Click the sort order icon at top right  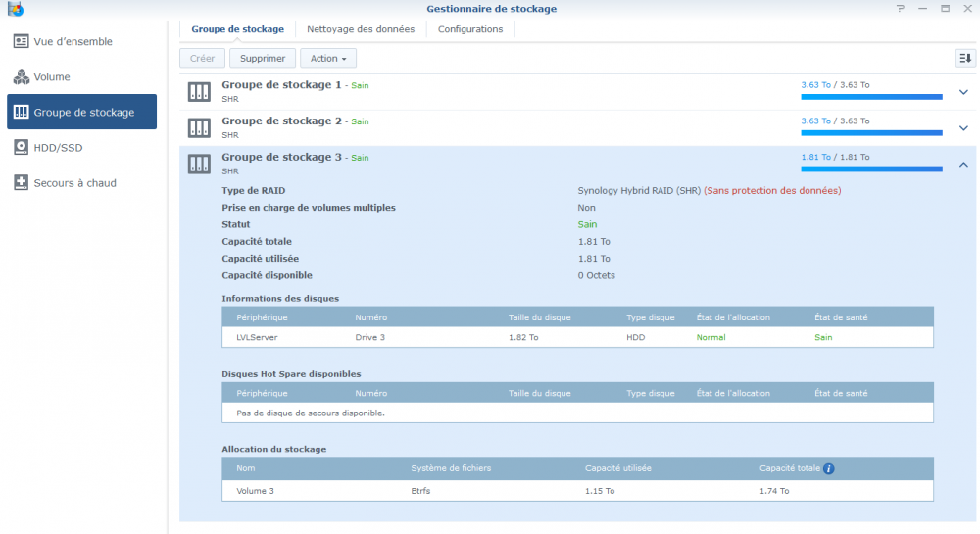[965, 58]
